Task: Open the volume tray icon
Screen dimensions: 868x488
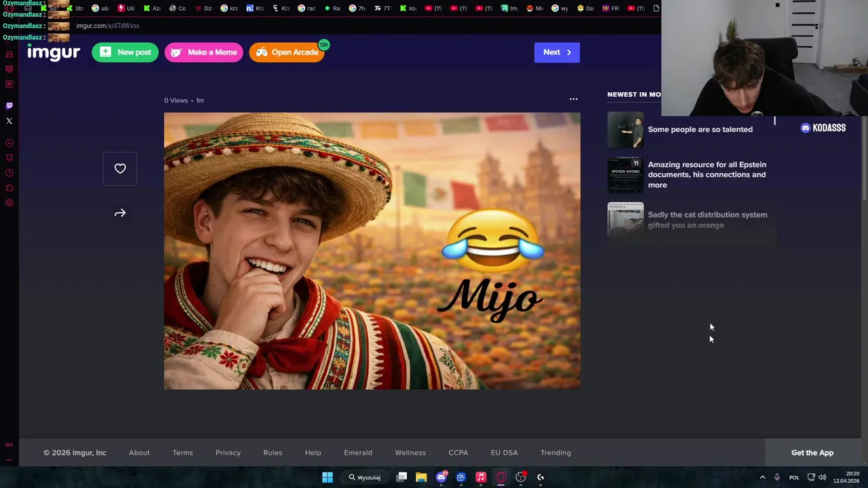Action: coord(823,477)
